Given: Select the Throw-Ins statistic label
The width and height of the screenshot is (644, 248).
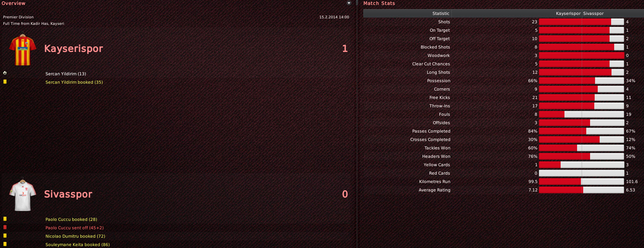Looking at the screenshot, I should click(440, 106).
